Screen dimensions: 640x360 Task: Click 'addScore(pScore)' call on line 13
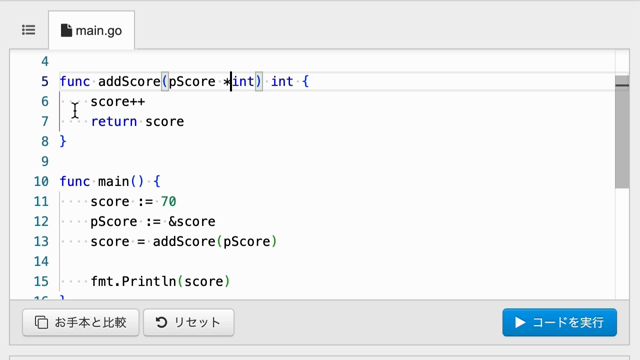pyautogui.click(x=215, y=242)
